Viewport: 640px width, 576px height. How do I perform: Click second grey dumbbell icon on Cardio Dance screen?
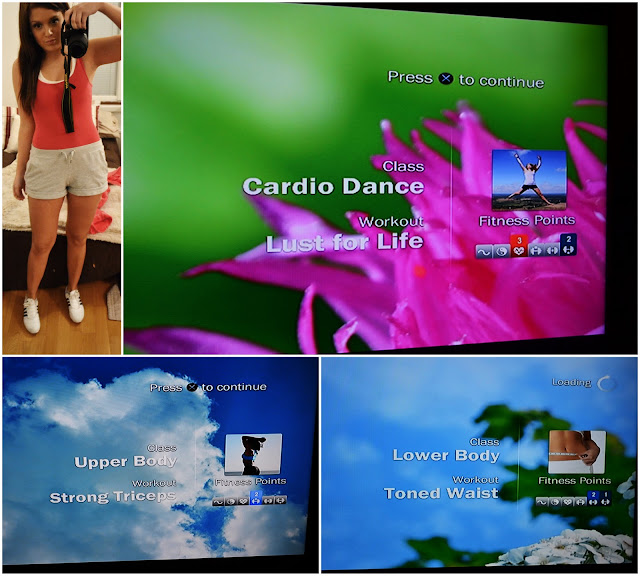(552, 251)
